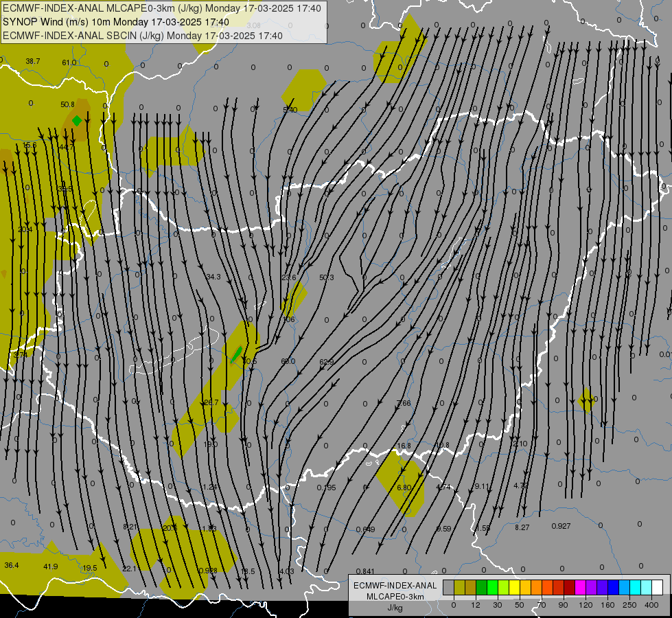The image size is (672, 618).
Task: Click legend title ECMWF-INDEX-ANAL
Action: click(395, 586)
